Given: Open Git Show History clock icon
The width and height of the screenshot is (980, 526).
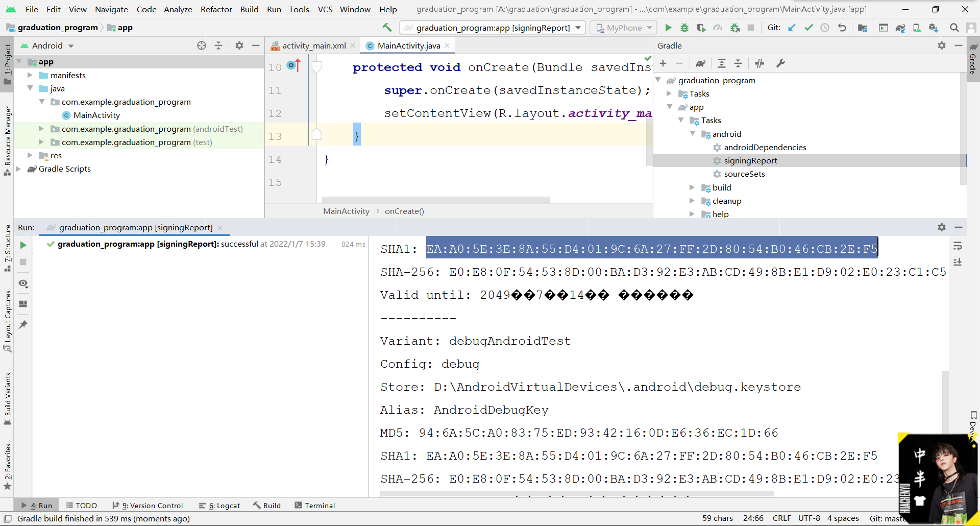Looking at the screenshot, I should pyautogui.click(x=825, y=28).
